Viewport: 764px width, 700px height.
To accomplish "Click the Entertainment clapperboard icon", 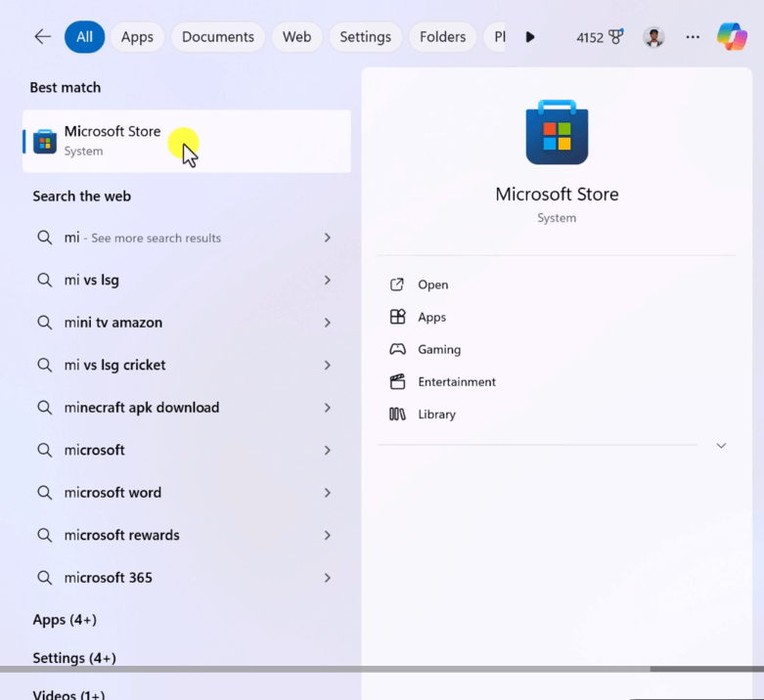I will click(397, 381).
